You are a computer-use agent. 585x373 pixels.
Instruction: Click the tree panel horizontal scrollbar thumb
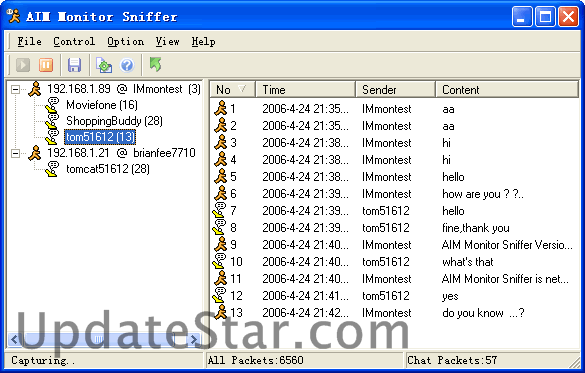click(x=98, y=339)
